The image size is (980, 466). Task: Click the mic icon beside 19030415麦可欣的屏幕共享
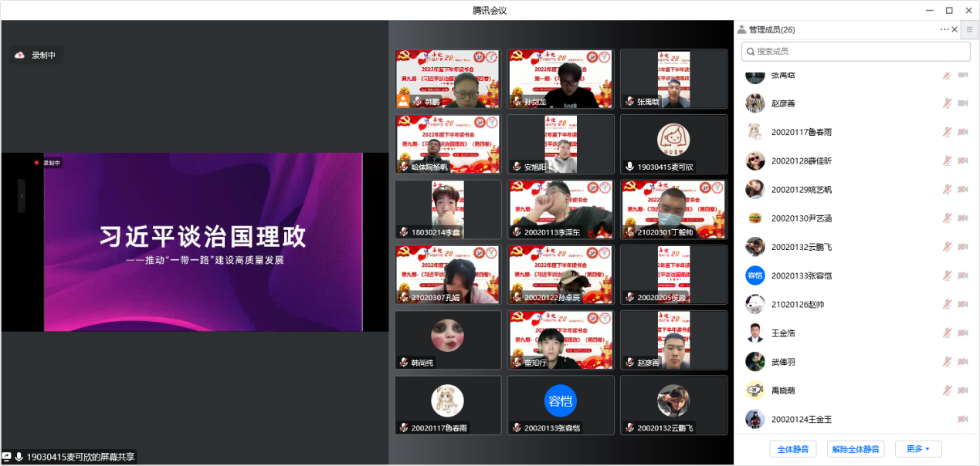point(19,457)
